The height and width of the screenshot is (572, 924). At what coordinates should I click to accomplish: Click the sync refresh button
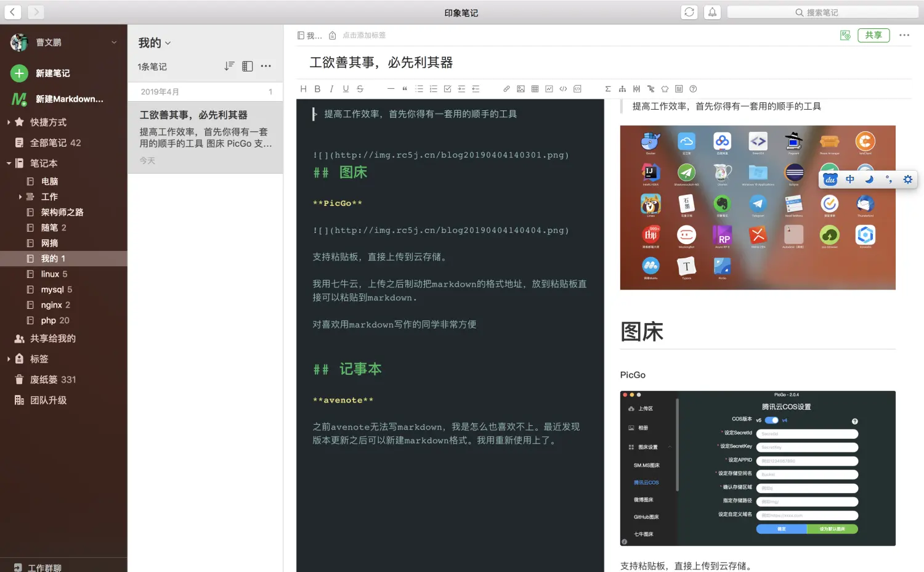[x=689, y=12]
